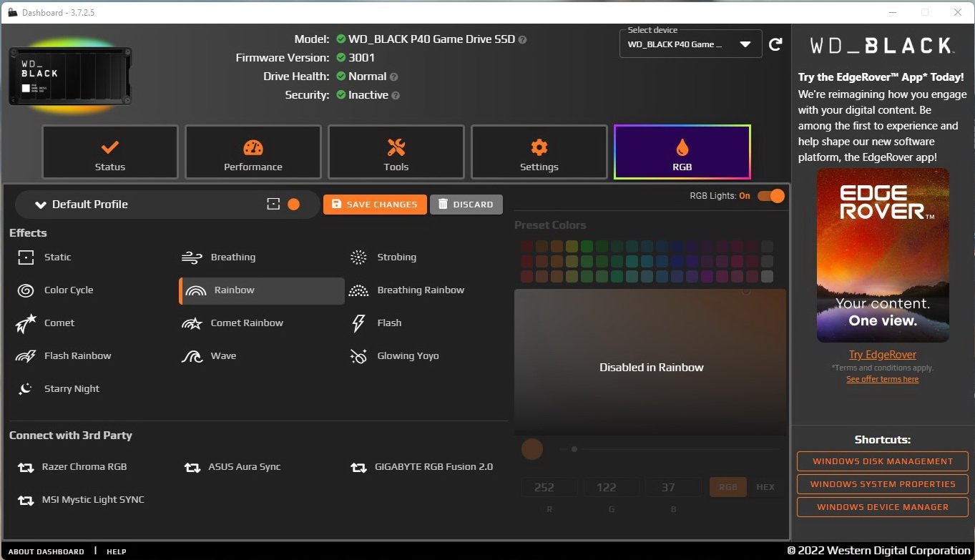Enable ASUS Aura Sync connection

[192, 468]
